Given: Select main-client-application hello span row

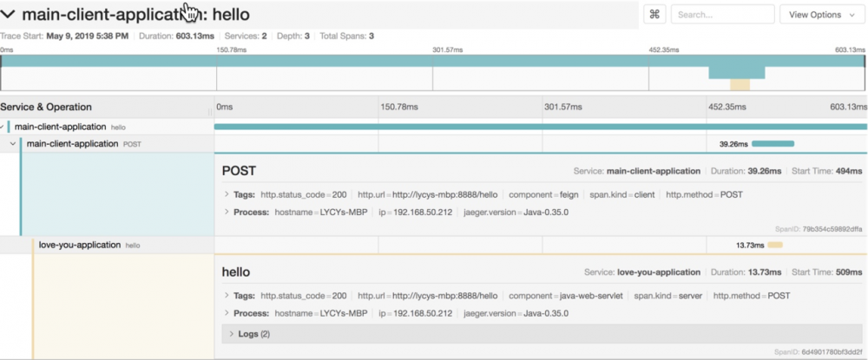Looking at the screenshot, I should pyautogui.click(x=433, y=127).
